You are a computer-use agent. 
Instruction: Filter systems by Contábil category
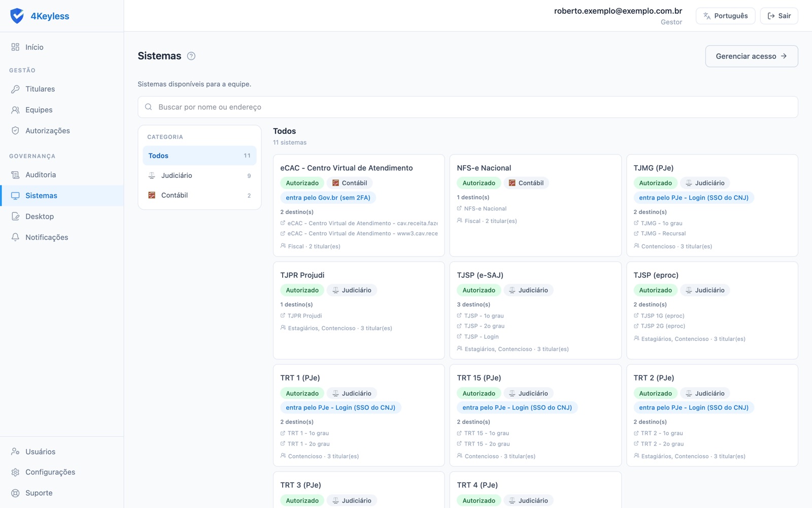tap(199, 195)
